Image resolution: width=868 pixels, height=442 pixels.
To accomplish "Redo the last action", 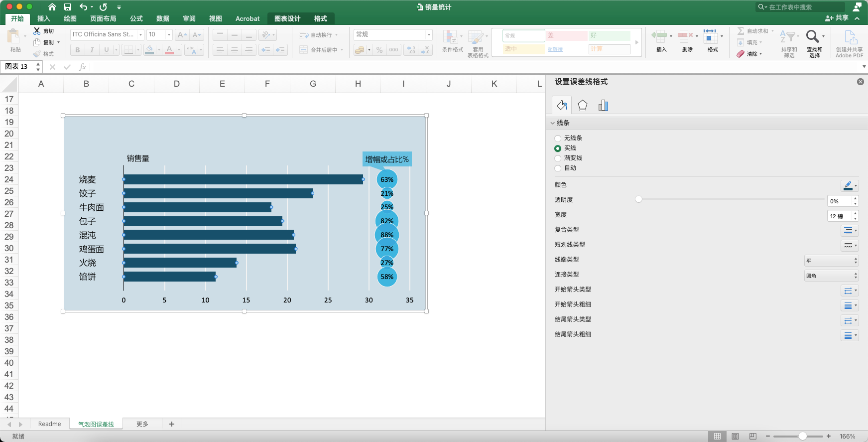I will point(103,7).
